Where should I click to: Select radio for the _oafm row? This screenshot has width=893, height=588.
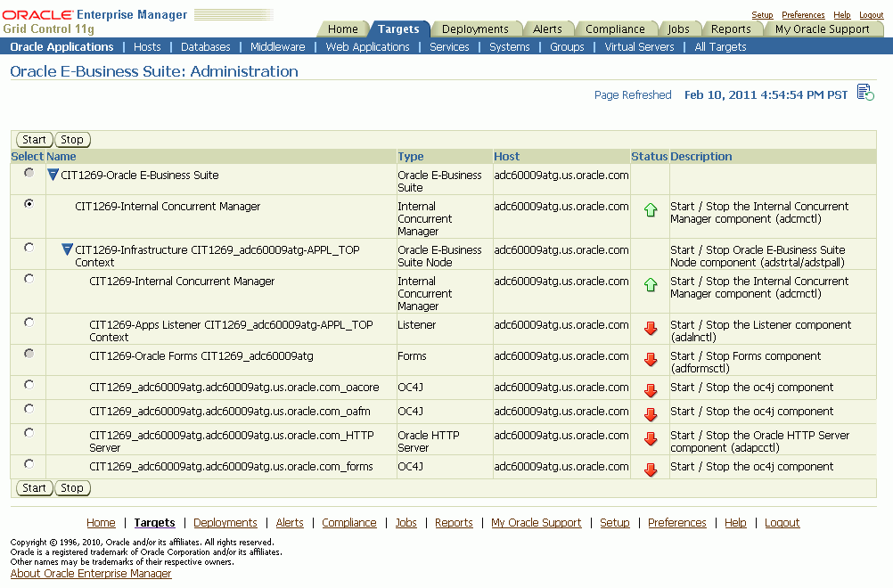tap(29, 409)
